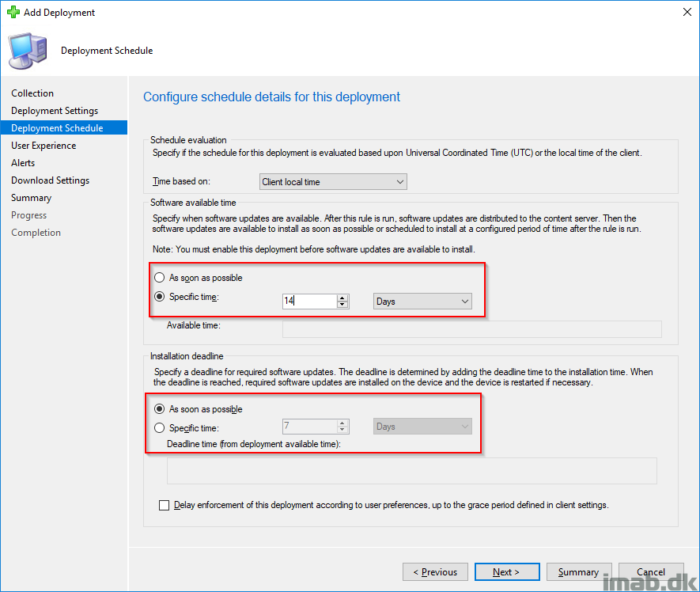This screenshot has width=700, height=592.
Task: Open the Download Settings page
Action: coord(51,180)
